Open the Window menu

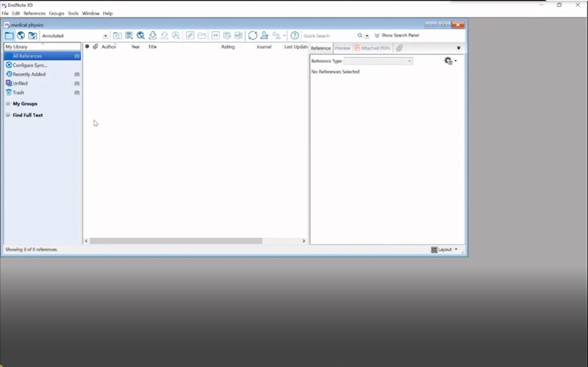[x=91, y=14]
